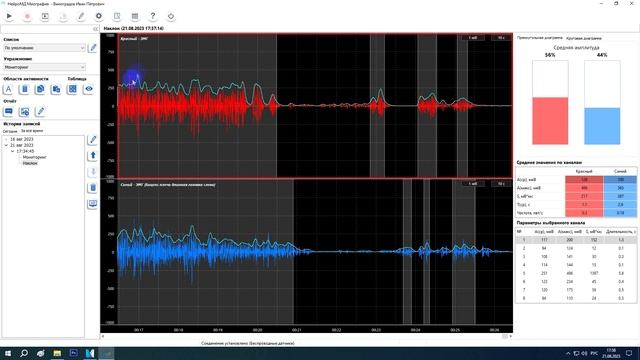Edit record with pencil beside history tree

93,140
